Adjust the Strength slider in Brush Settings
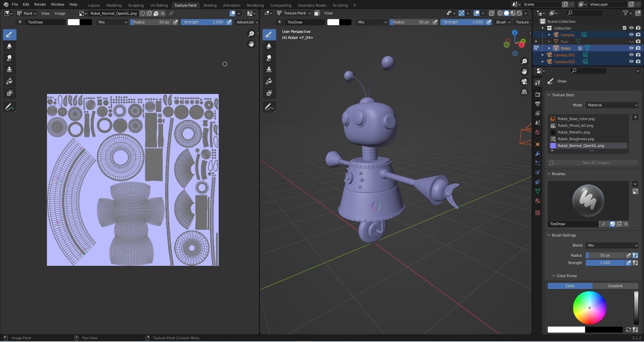Image resolution: width=644 pixels, height=342 pixels. coord(605,263)
